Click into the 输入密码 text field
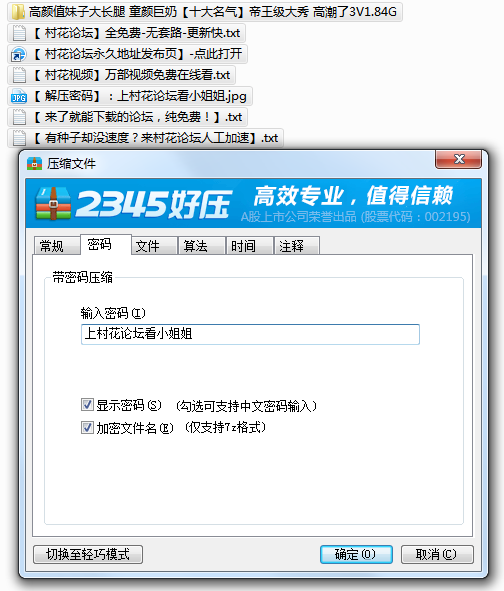504x591 pixels. (250, 334)
